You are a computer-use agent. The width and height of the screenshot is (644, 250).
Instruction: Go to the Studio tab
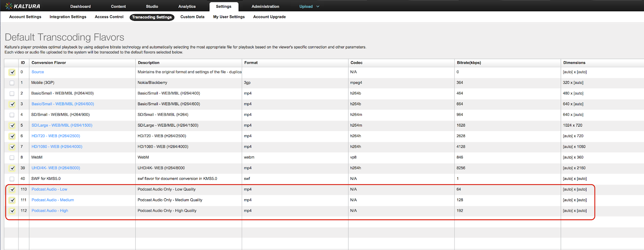pyautogui.click(x=152, y=6)
